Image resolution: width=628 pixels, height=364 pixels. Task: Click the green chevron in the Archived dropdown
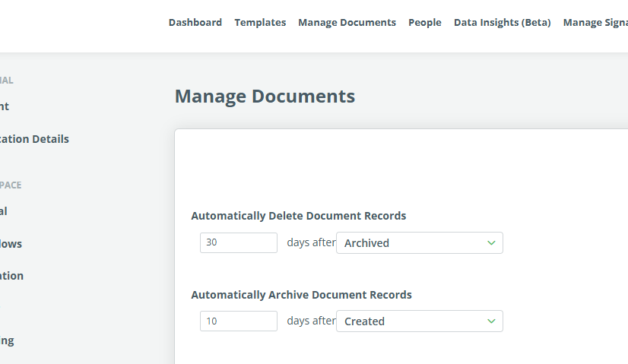pos(491,243)
